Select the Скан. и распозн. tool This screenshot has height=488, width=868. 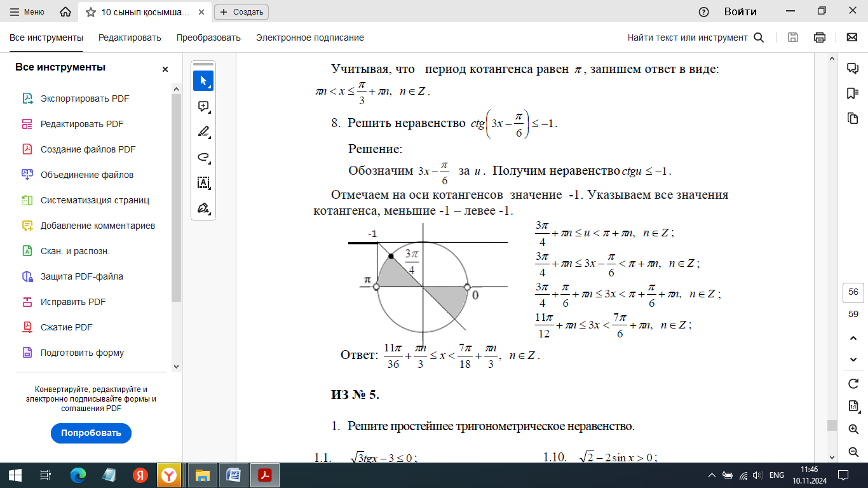pyautogui.click(x=75, y=251)
